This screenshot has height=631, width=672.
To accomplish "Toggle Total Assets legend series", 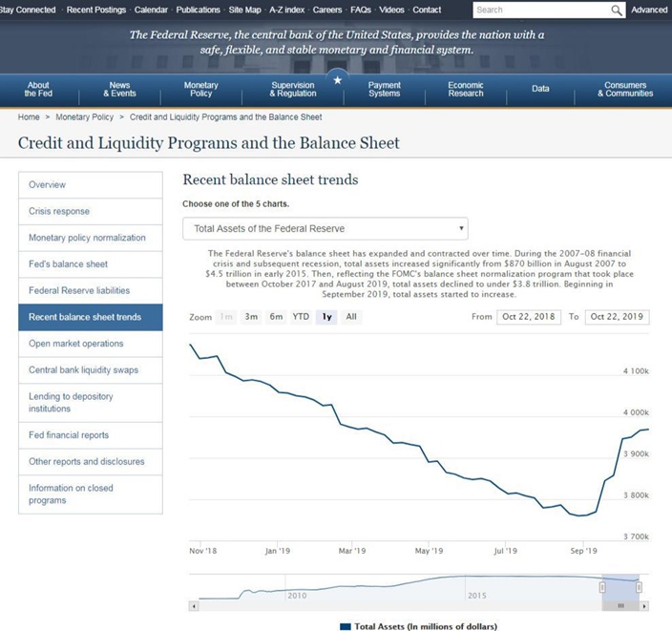I will point(419,626).
